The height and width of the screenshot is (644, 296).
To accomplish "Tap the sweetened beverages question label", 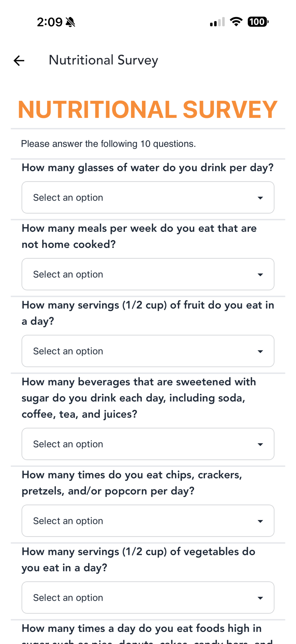I will [139, 398].
